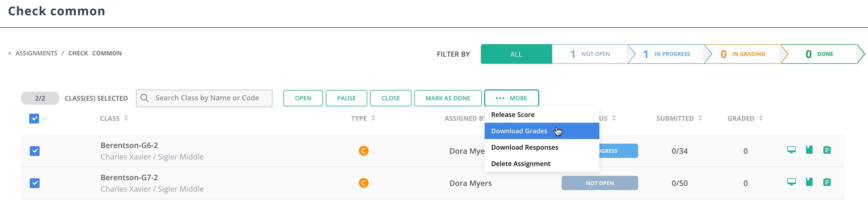This screenshot has height=205, width=868.
Task: Click submitted count 0/50
Action: tap(679, 183)
